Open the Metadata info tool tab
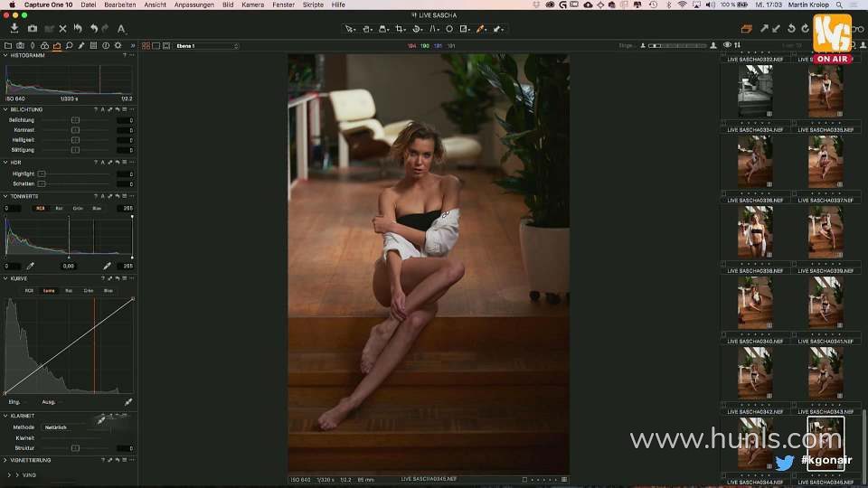The height and width of the screenshot is (488, 868). 106,45
